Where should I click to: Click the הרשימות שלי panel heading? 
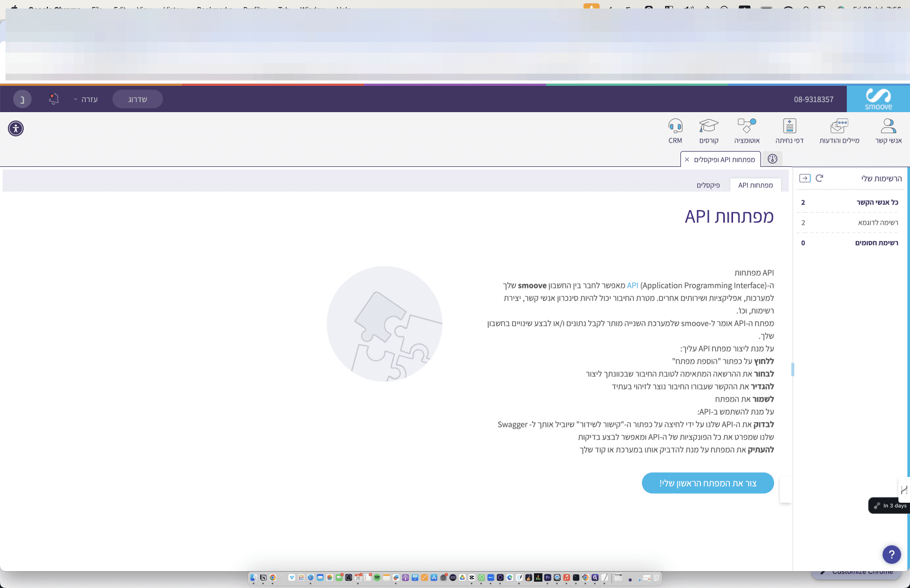[881, 178]
